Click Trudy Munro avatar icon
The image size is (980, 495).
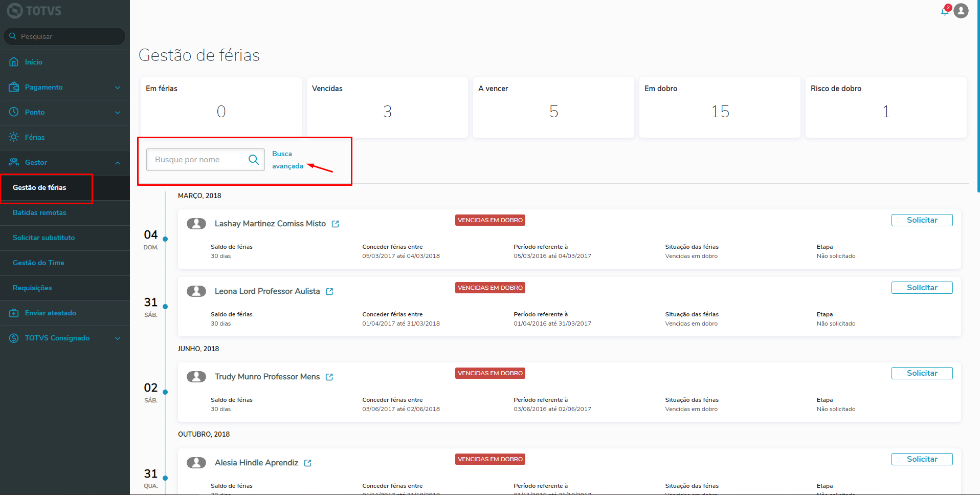(x=196, y=377)
